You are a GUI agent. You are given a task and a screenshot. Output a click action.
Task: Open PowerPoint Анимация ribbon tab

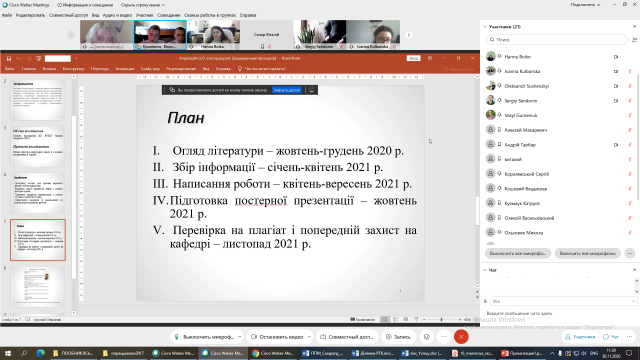coord(124,69)
